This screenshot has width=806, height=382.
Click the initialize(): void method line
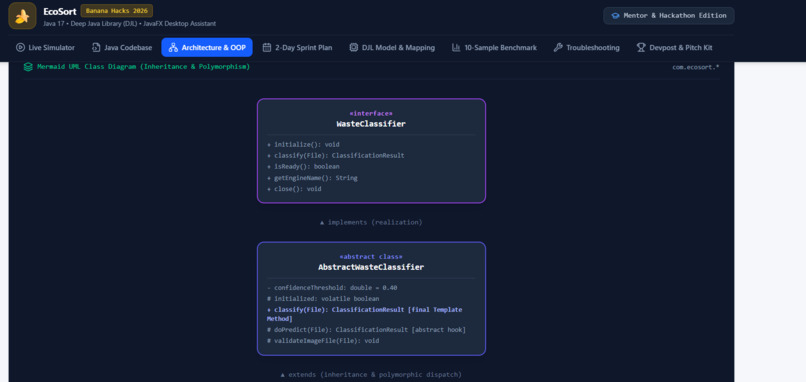(x=303, y=144)
